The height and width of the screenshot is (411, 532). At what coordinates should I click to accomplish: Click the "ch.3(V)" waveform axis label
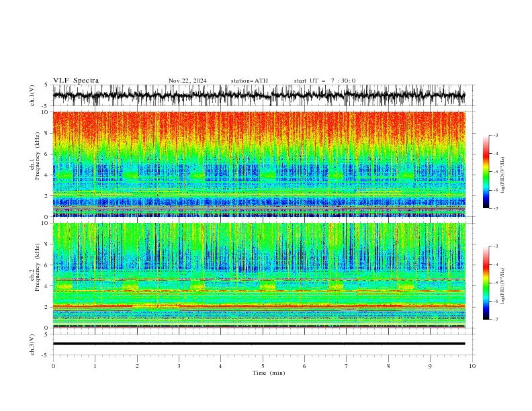(x=32, y=345)
